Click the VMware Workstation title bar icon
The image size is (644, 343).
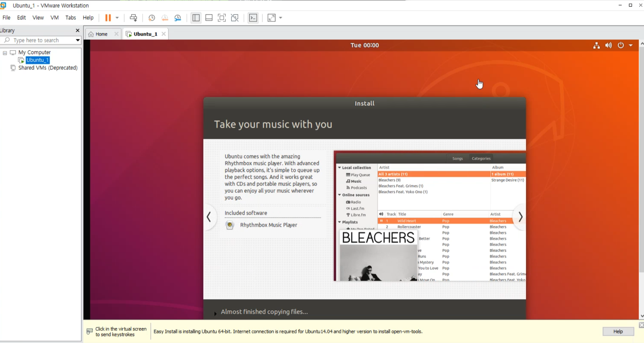pos(3,5)
